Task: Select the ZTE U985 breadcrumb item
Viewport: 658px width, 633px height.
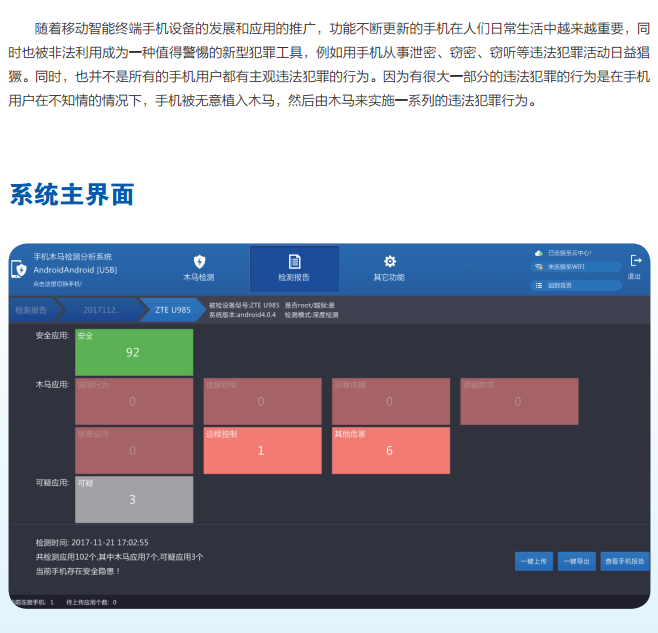Action: tap(172, 310)
